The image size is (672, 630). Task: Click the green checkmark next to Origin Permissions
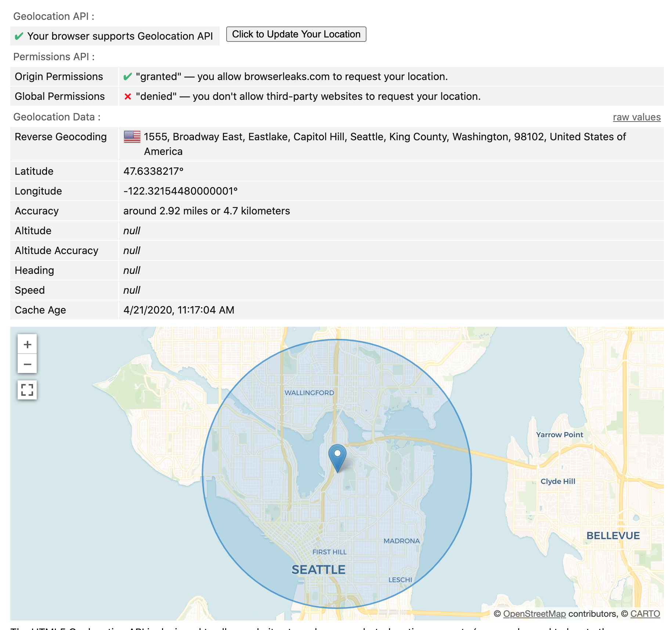[x=127, y=76]
